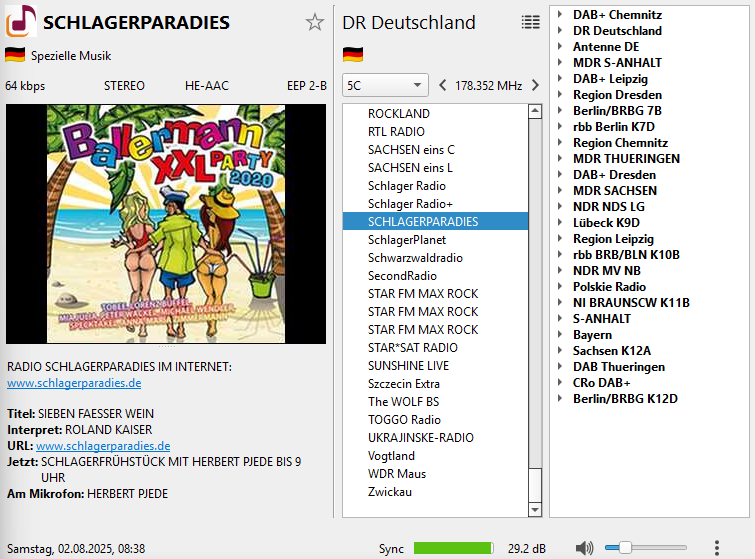The width and height of the screenshot is (755, 559).
Task: Click the app logo music note icon
Action: click(x=21, y=22)
